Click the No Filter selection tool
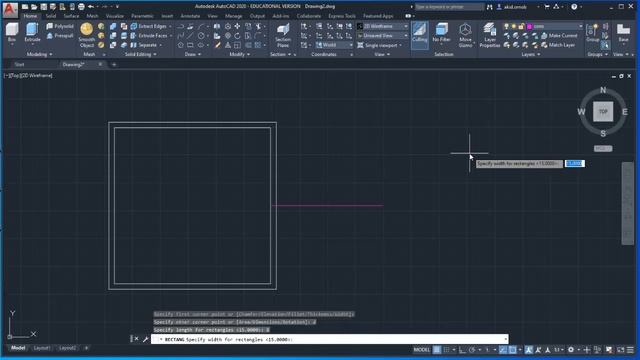This screenshot has height=360, width=640. coord(441,33)
